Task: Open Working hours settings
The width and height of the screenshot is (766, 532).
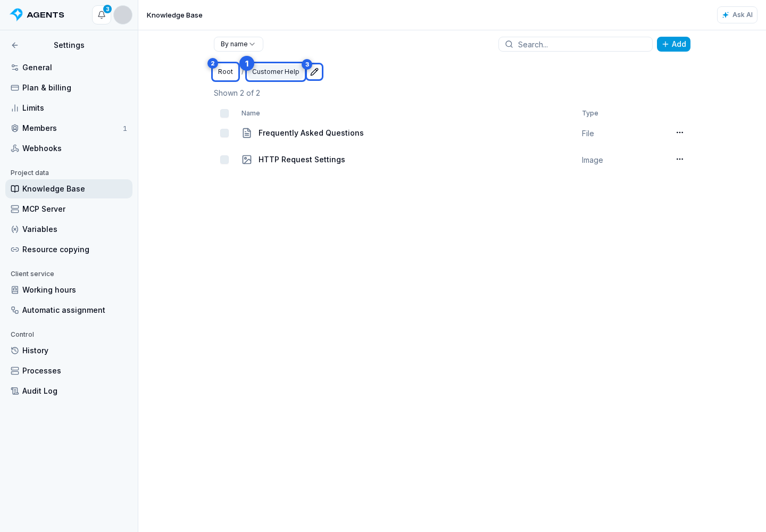Action: coord(69,290)
